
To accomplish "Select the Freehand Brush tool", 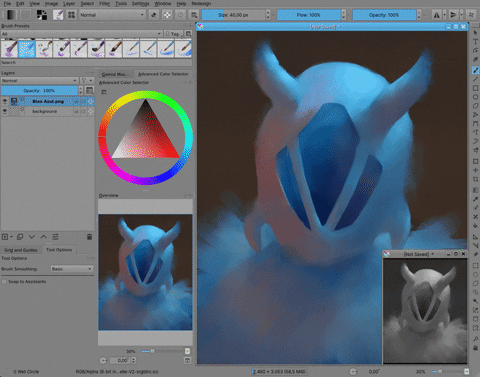I will (475, 70).
